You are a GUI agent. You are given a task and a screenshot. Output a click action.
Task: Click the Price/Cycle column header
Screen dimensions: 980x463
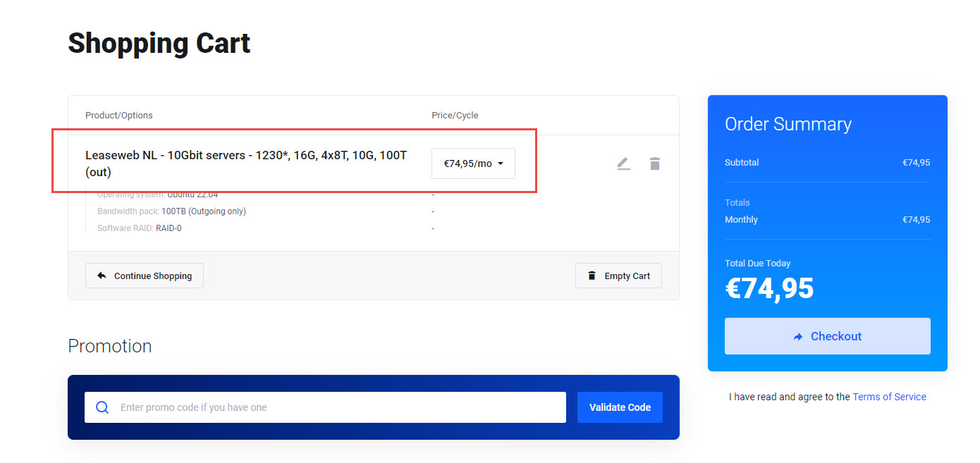pyautogui.click(x=455, y=115)
